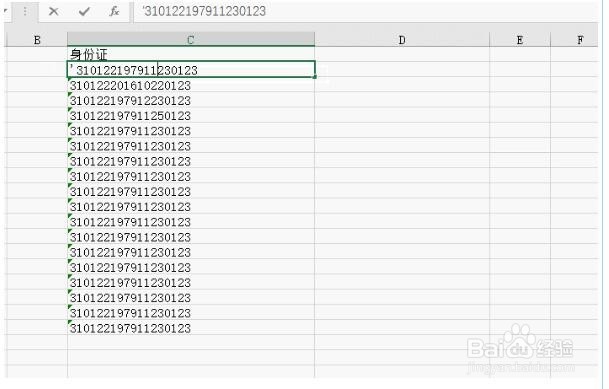
Task: Click the cell being edited with apostrophe prefix
Action: pyautogui.click(x=191, y=69)
